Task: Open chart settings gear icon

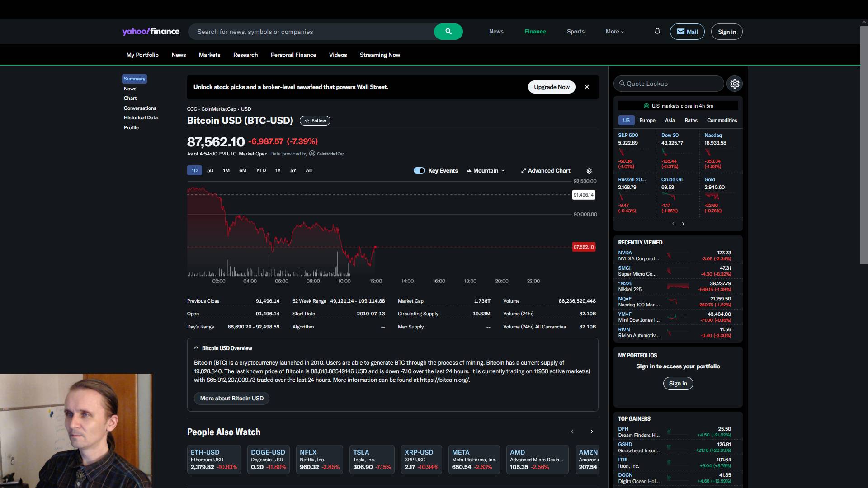Action: tap(589, 171)
